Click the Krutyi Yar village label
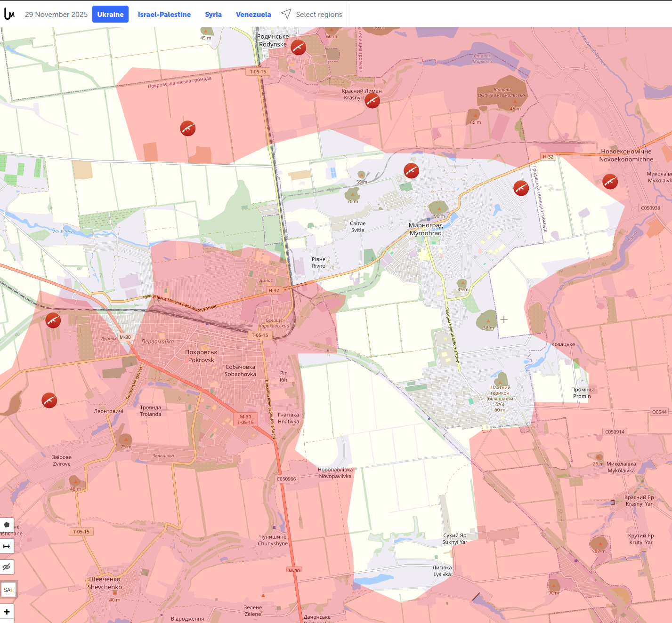This screenshot has width=672, height=623. pos(641,539)
